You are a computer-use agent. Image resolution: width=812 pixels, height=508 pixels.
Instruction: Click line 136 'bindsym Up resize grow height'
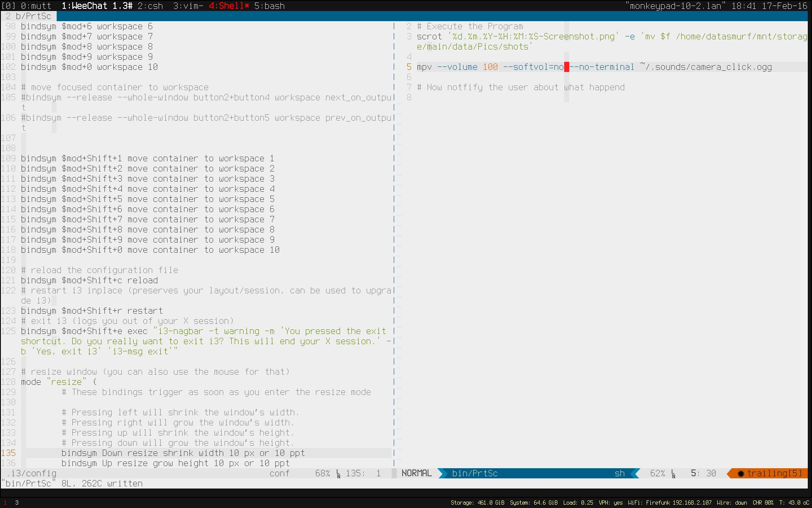(176, 463)
